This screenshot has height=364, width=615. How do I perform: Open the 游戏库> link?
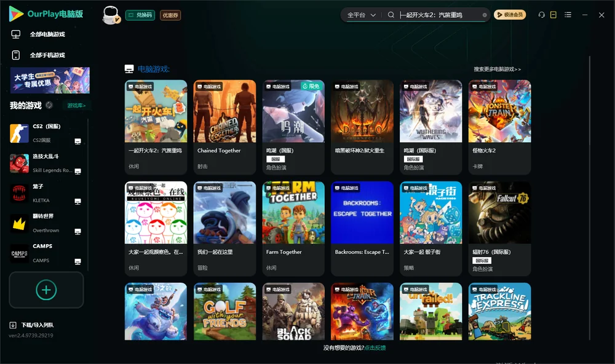(x=76, y=106)
